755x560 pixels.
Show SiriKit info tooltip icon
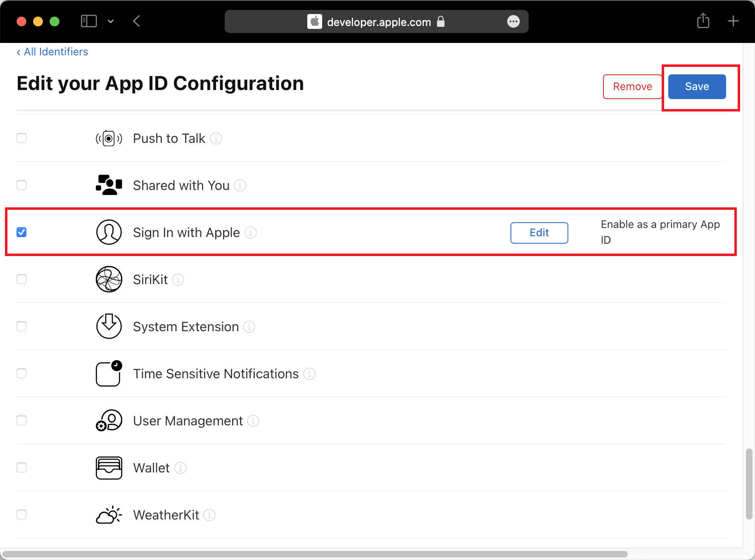point(178,280)
